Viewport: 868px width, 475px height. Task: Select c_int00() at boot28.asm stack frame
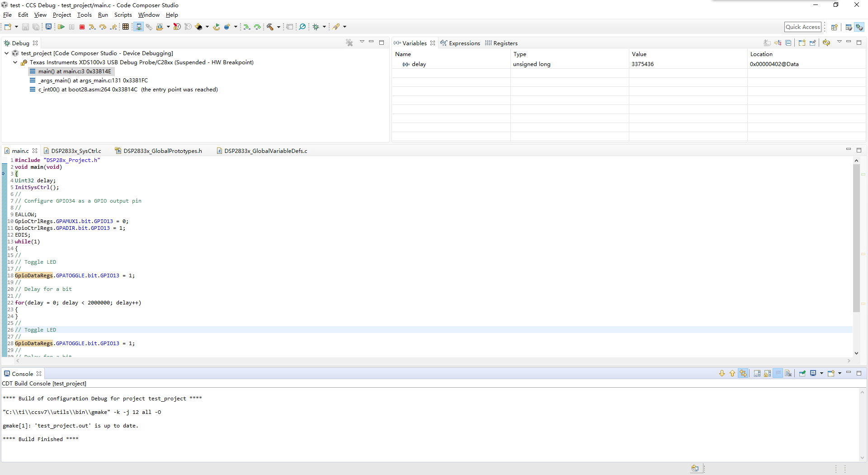(123, 90)
